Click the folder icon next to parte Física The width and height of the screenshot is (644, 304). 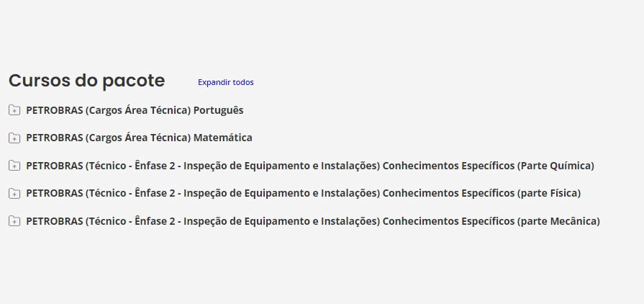click(x=14, y=193)
